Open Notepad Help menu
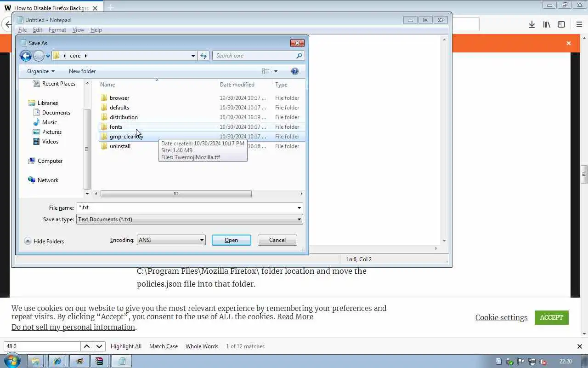This screenshot has height=368, width=588. pyautogui.click(x=96, y=30)
